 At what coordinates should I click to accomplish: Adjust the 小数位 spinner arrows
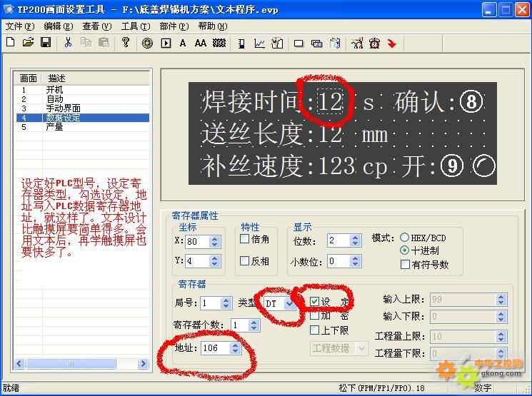click(x=355, y=261)
